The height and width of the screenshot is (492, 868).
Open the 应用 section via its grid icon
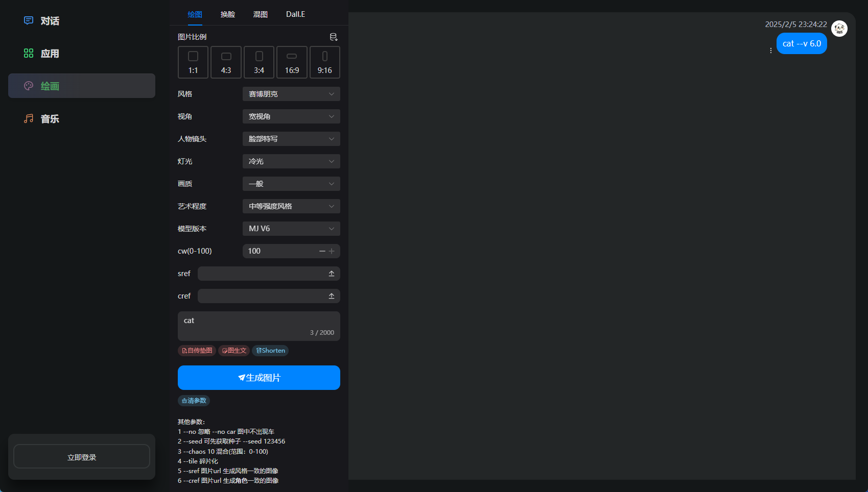(x=28, y=53)
